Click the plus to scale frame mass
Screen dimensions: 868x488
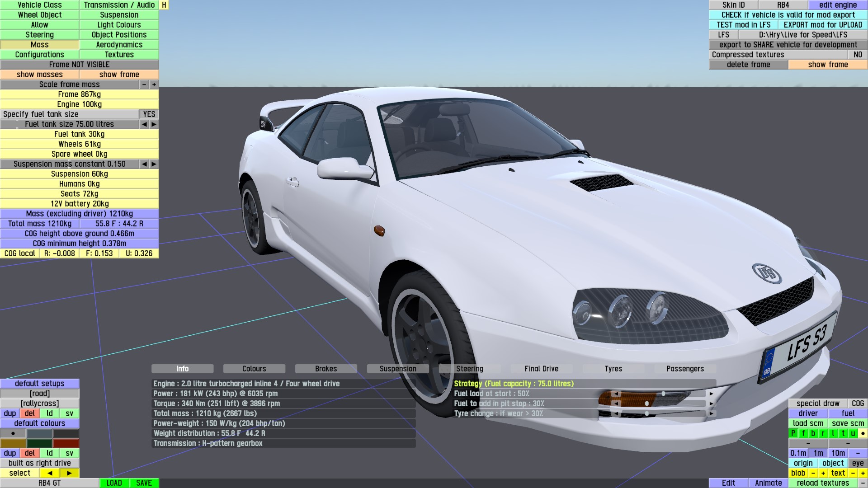pyautogui.click(x=154, y=84)
